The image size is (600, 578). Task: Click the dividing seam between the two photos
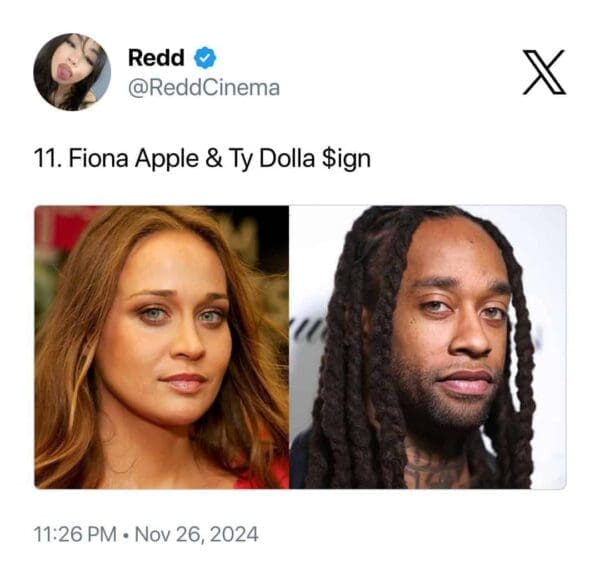point(289,347)
